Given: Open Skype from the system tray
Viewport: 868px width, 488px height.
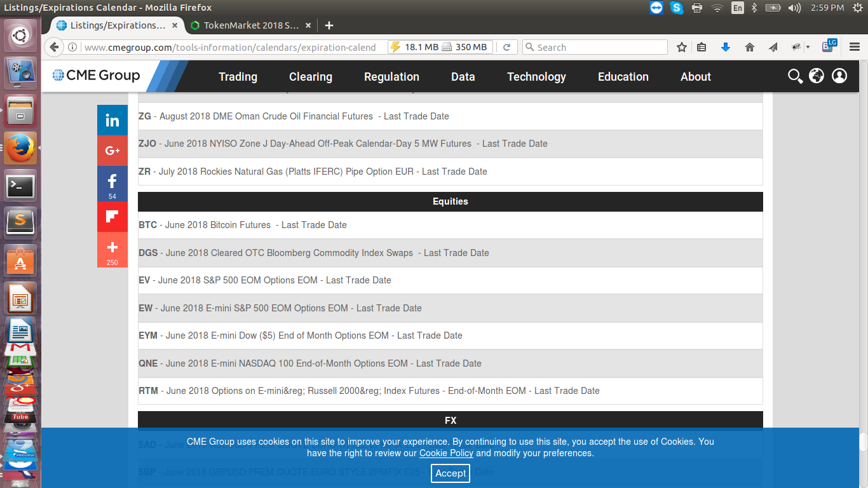Looking at the screenshot, I should (x=677, y=8).
